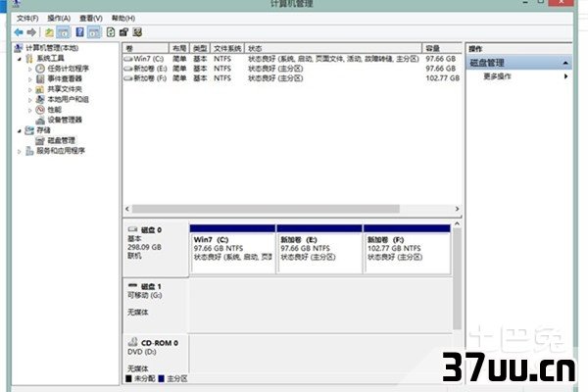This screenshot has height=392, width=588.
Task: Click the disk view vertical scrollbar up arrow
Action: 457,224
